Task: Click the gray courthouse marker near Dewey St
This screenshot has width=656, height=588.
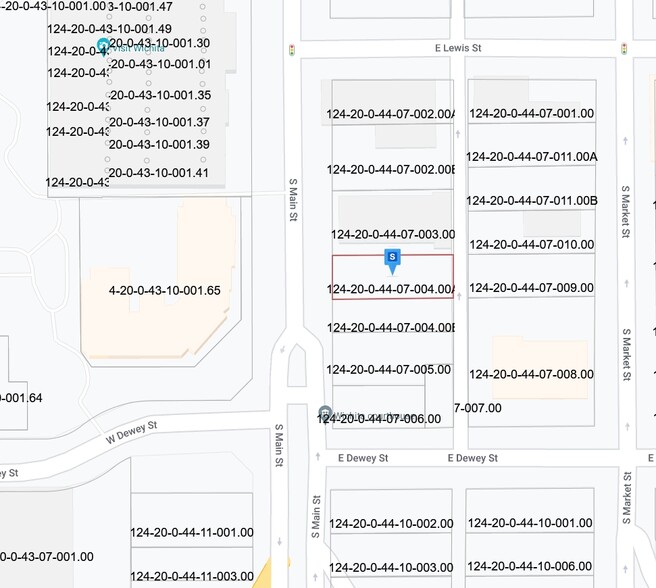Action: coord(325,412)
